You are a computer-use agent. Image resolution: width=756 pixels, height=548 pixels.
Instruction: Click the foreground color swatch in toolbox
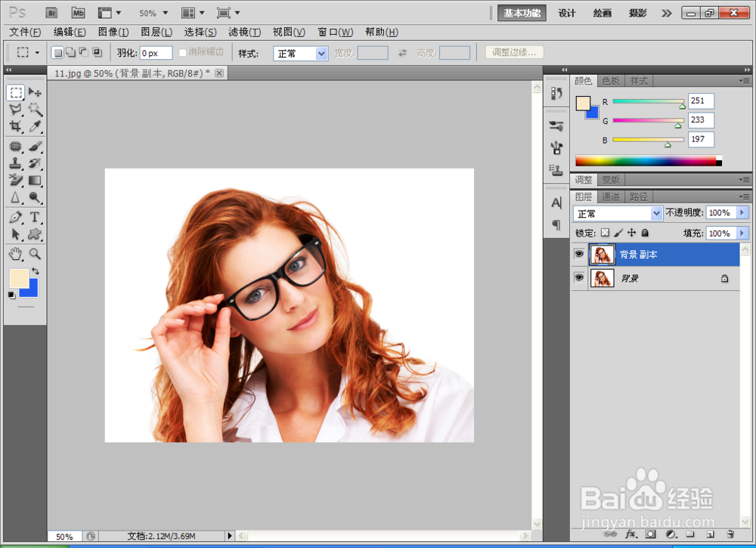[20, 279]
